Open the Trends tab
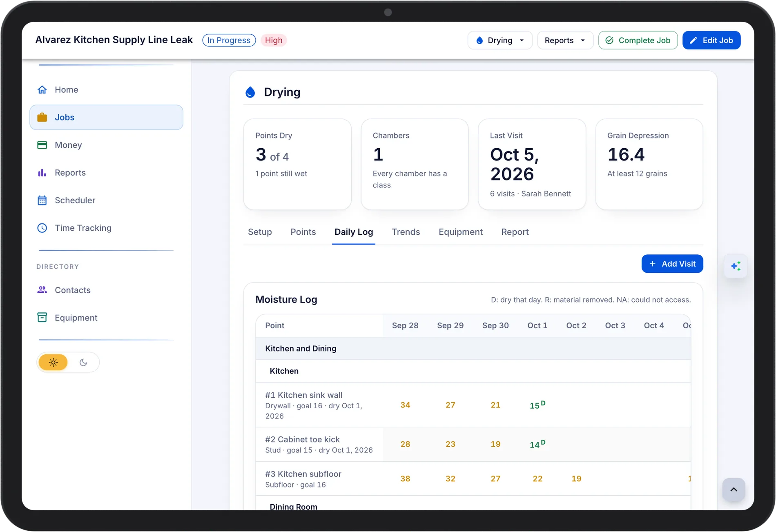Screen dimensions: 776x532 point(406,232)
